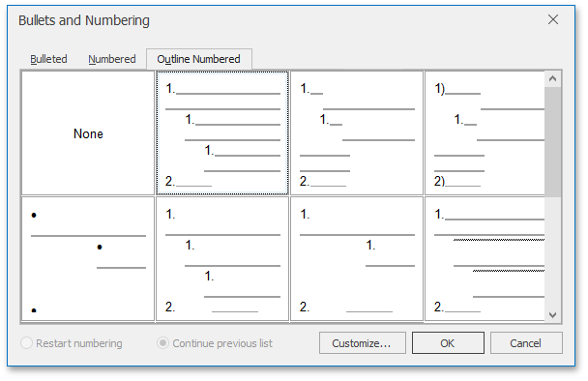Click the scrollbar down arrow

click(552, 315)
